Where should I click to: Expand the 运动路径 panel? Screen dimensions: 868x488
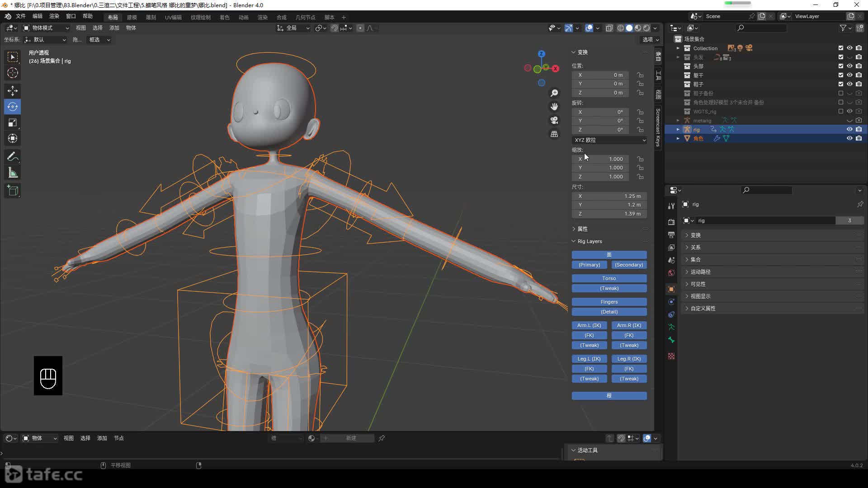(x=700, y=272)
